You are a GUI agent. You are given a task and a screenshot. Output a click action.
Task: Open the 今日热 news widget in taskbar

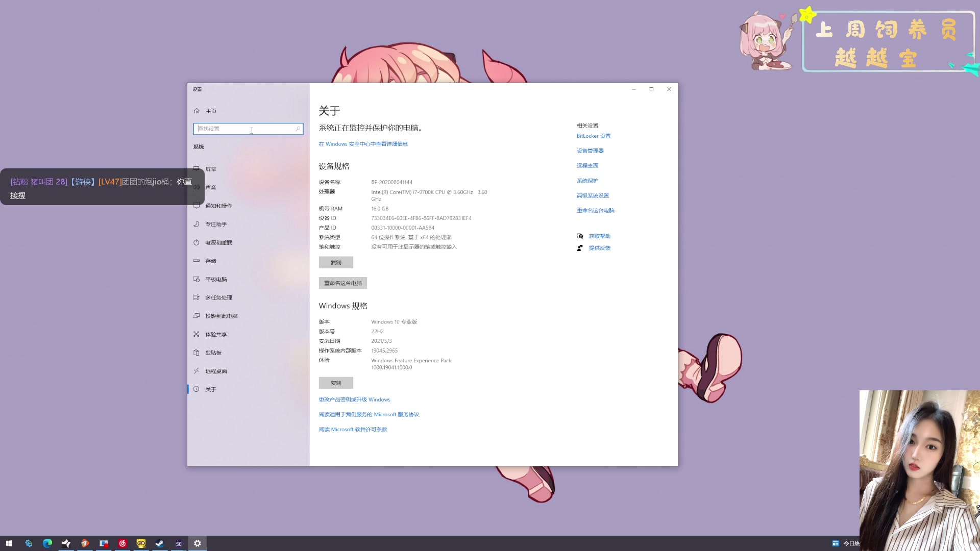click(845, 543)
